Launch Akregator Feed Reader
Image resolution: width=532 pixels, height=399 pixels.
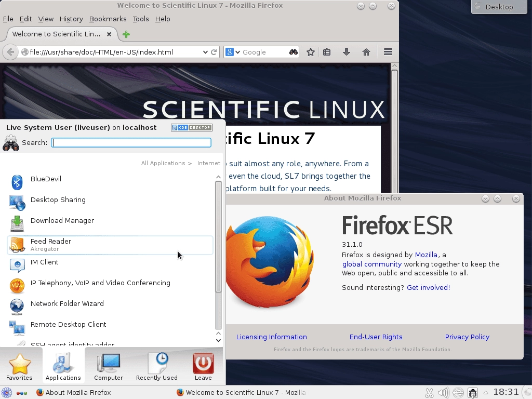click(x=110, y=245)
